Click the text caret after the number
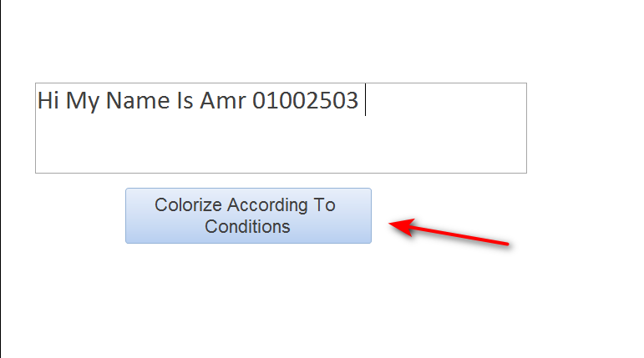Image resolution: width=644 pixels, height=358 pixels. (365, 101)
